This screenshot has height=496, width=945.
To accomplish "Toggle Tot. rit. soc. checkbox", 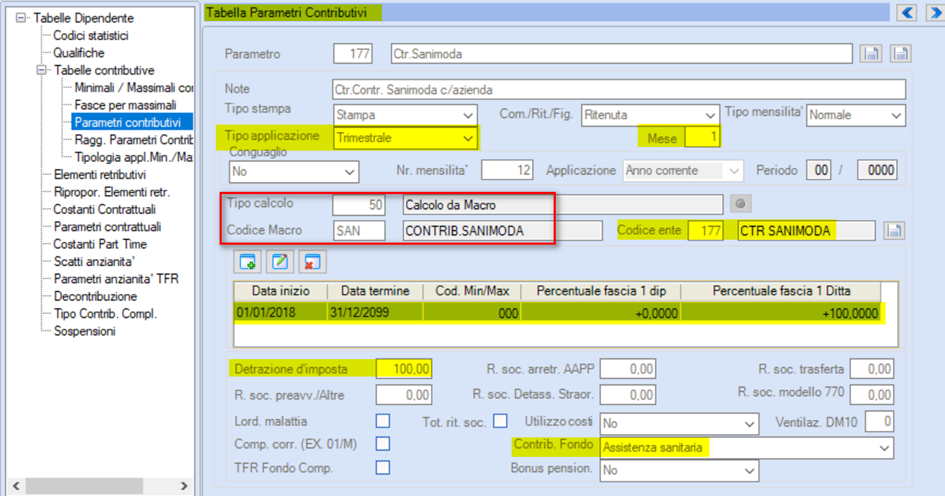I will tap(500, 421).
